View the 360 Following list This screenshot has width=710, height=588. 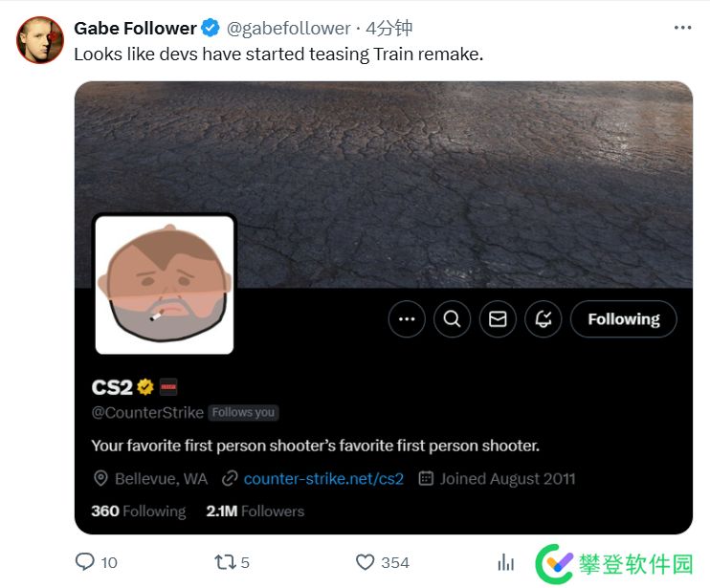[x=138, y=512]
